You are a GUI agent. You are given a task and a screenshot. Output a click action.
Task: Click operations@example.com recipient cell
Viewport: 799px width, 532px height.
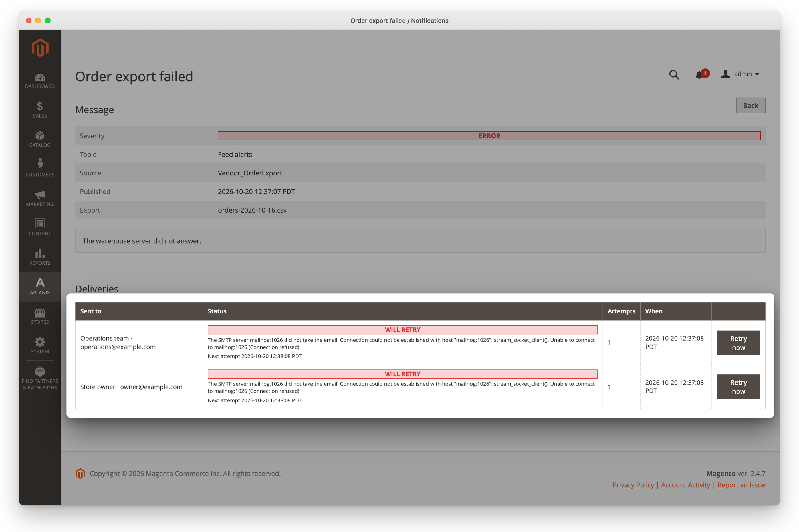pos(139,343)
